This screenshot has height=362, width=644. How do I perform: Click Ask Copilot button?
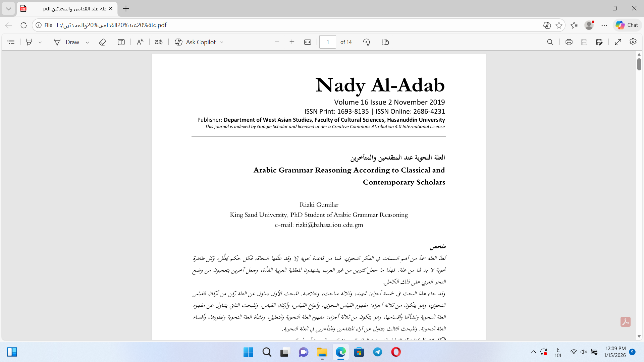coord(196,42)
